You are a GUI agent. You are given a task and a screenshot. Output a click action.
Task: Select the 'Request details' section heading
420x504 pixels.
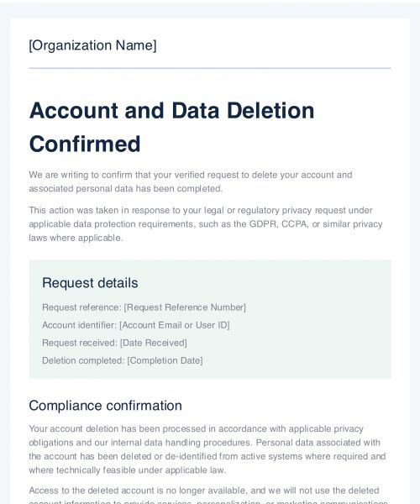90,283
